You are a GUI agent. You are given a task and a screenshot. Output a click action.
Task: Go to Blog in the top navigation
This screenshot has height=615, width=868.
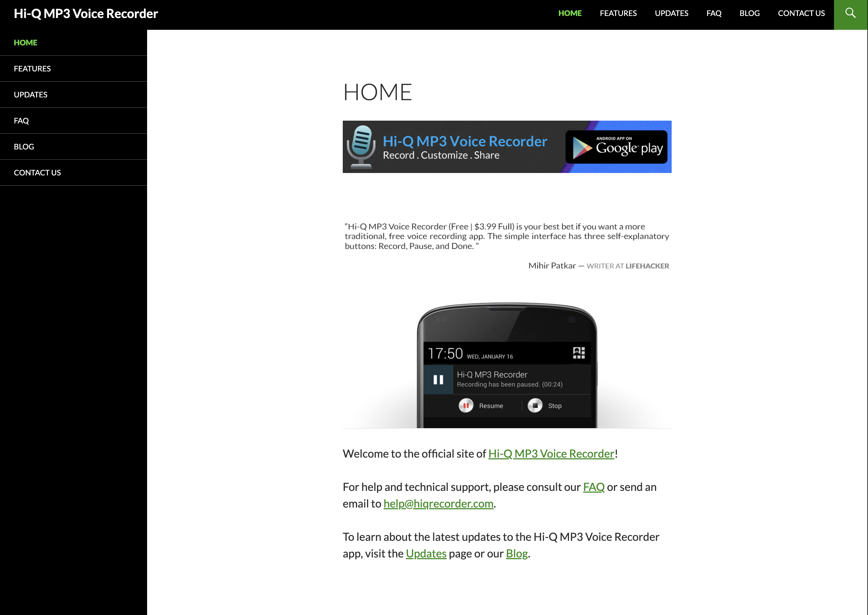(749, 14)
